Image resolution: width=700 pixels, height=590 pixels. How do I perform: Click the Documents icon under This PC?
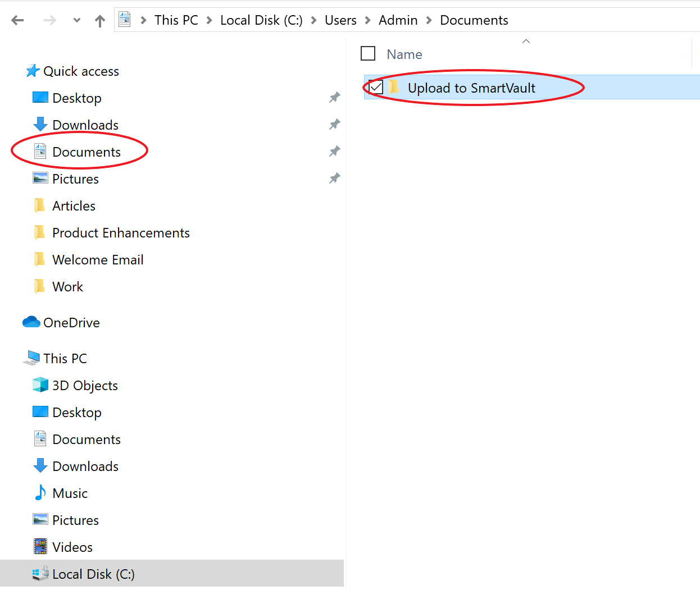point(40,438)
